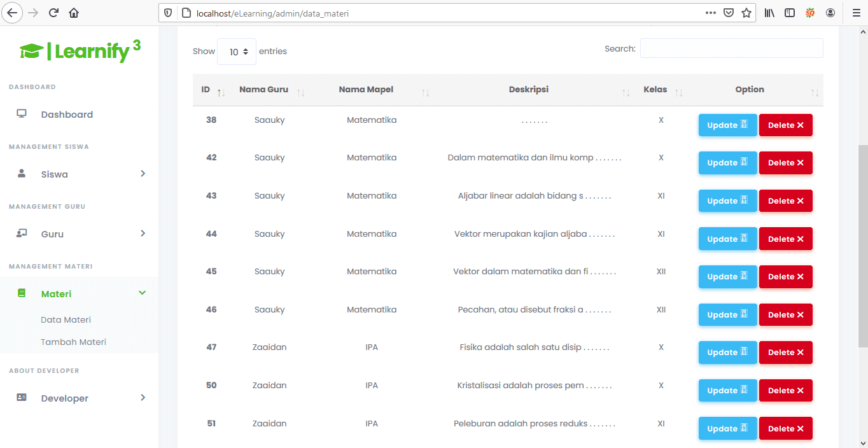Click inside the Search input field
The image size is (868, 448).
point(731,48)
